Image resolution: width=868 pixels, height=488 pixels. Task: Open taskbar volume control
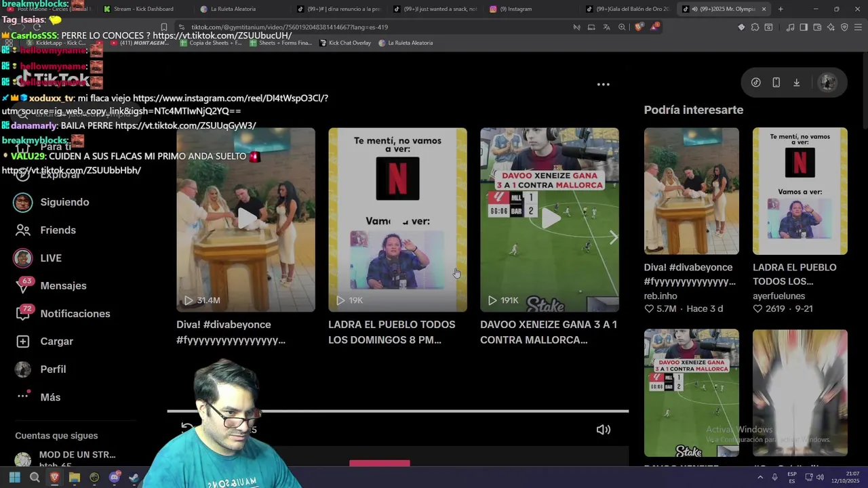pos(820,478)
